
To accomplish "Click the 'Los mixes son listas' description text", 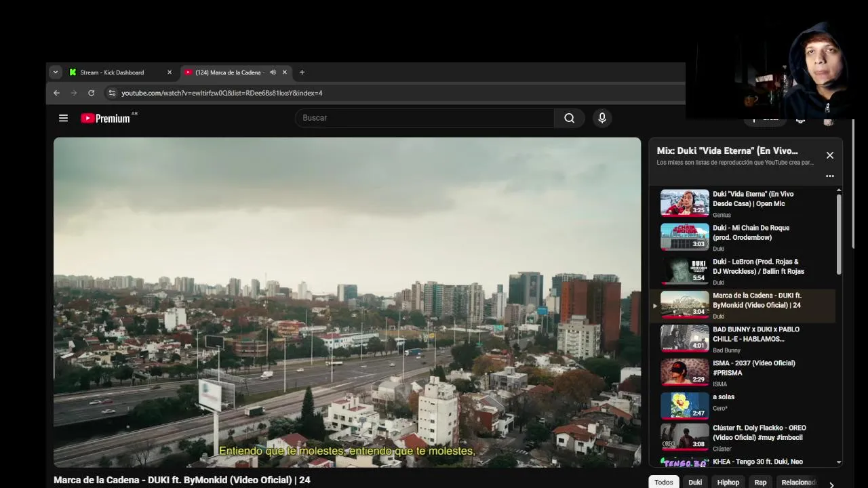I will click(735, 163).
